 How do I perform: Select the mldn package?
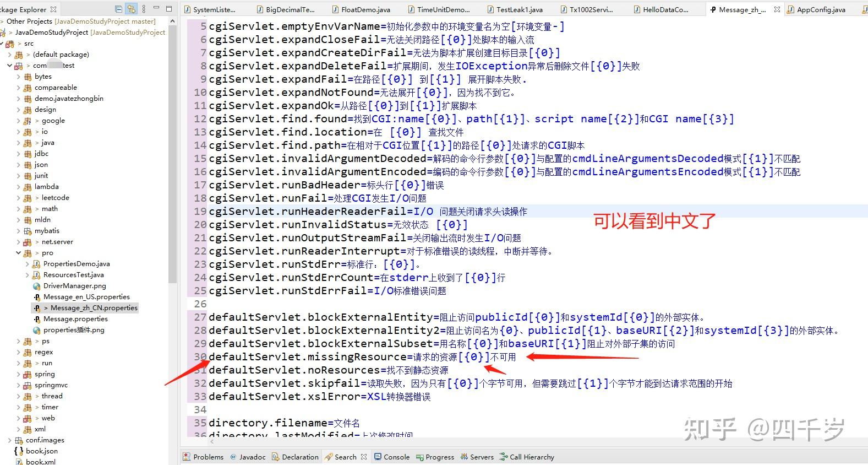(43, 220)
